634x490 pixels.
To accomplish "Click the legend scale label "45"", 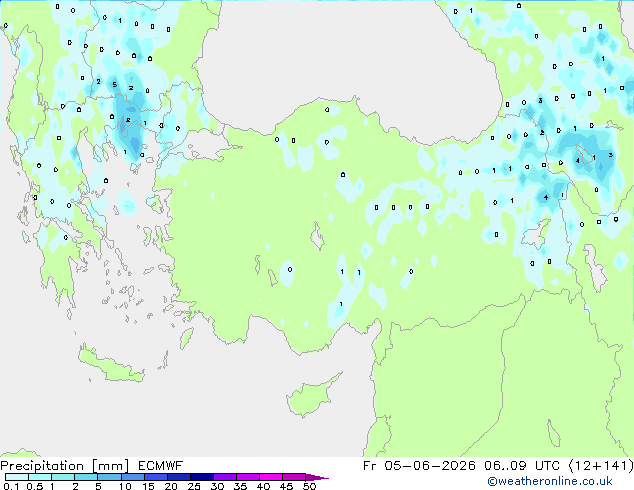I will 286,486.
